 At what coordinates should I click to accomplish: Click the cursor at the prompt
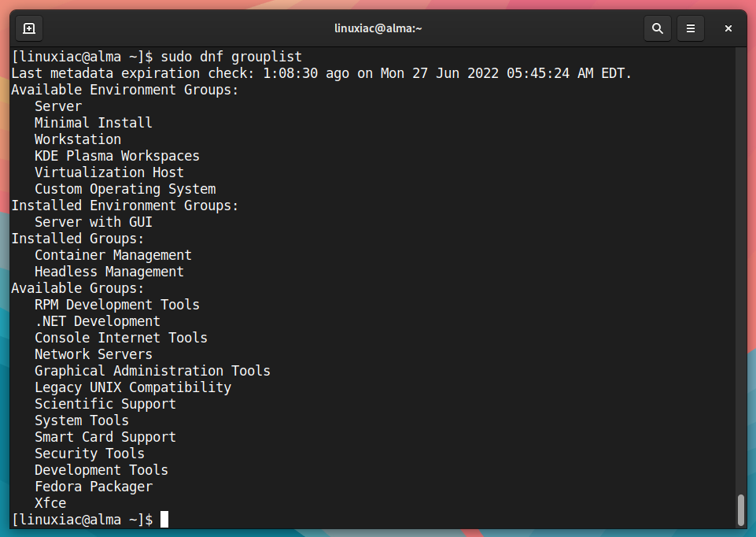(164, 520)
